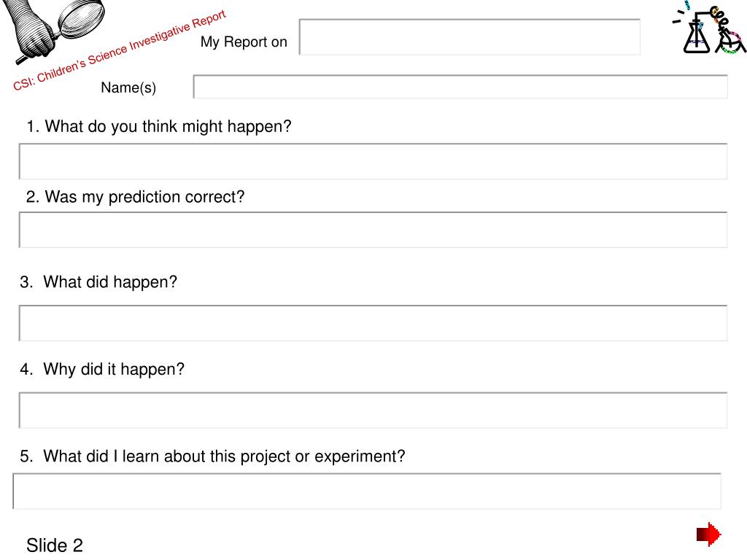The image size is (747, 560).
Task: Click the science flask clipart
Action: (709, 28)
